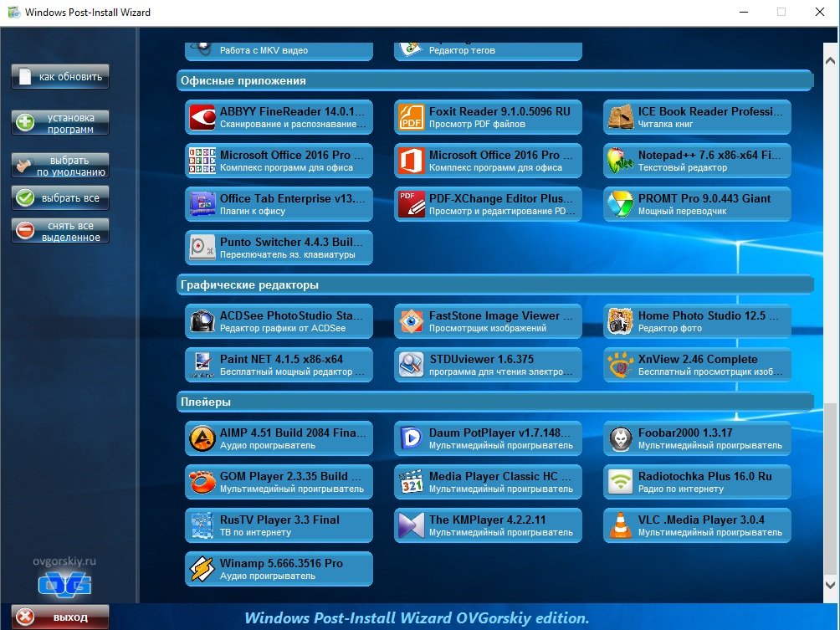Click the Winamp lightning bolt icon
This screenshot has height=630, width=840.
pyautogui.click(x=202, y=569)
